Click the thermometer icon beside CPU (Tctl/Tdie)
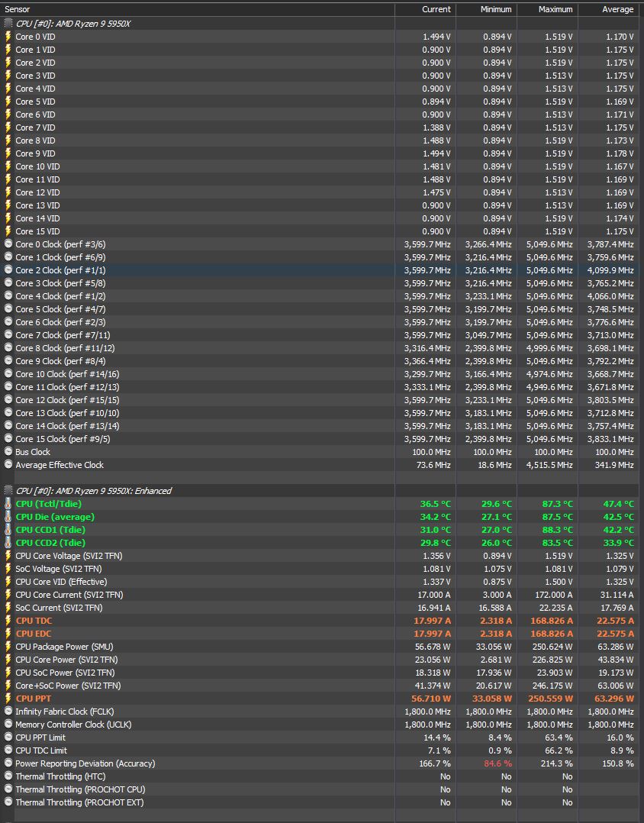 pos(8,504)
